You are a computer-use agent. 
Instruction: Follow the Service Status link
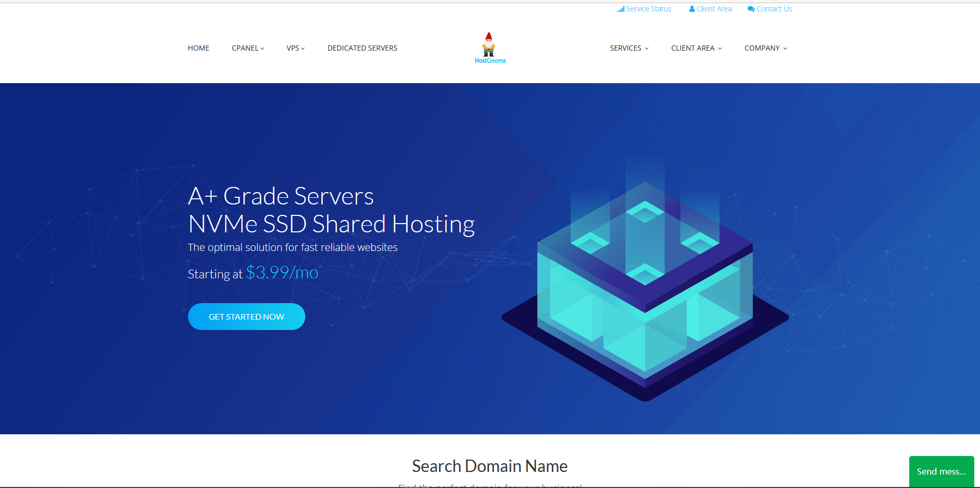[x=648, y=9]
